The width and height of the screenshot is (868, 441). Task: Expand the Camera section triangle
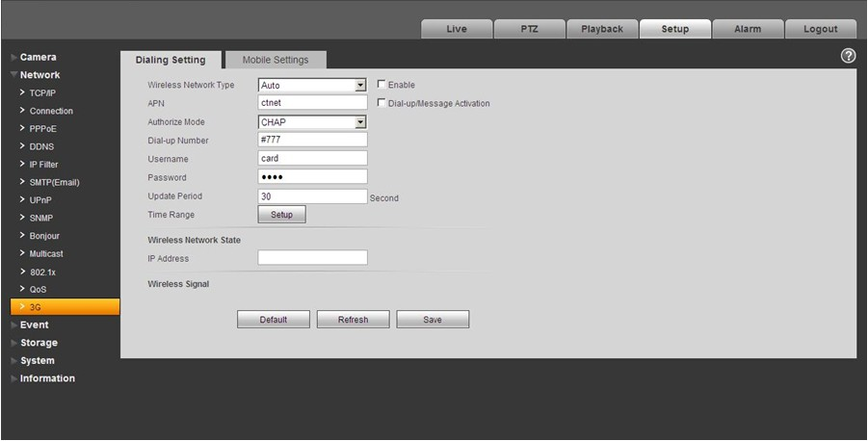click(13, 58)
